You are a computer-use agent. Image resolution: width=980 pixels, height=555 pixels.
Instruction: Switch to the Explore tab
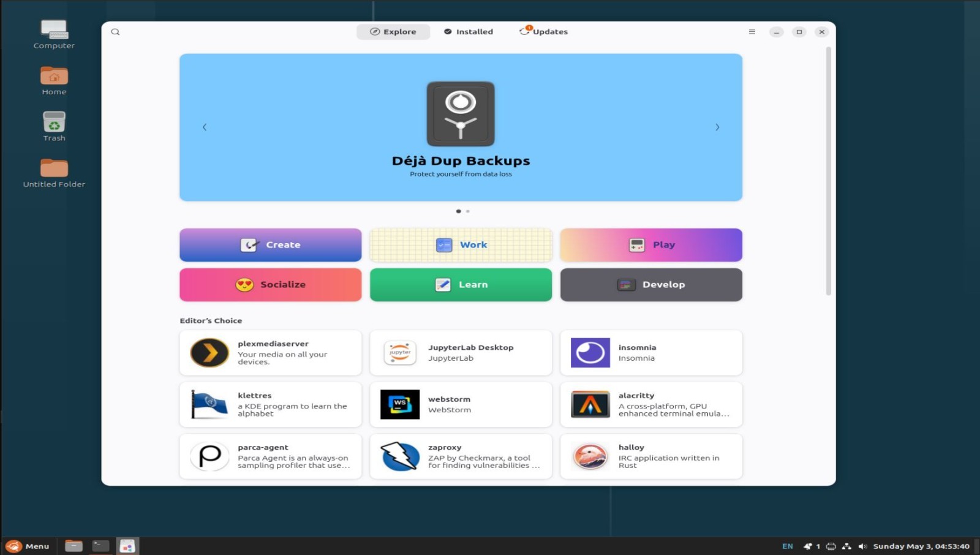393,32
